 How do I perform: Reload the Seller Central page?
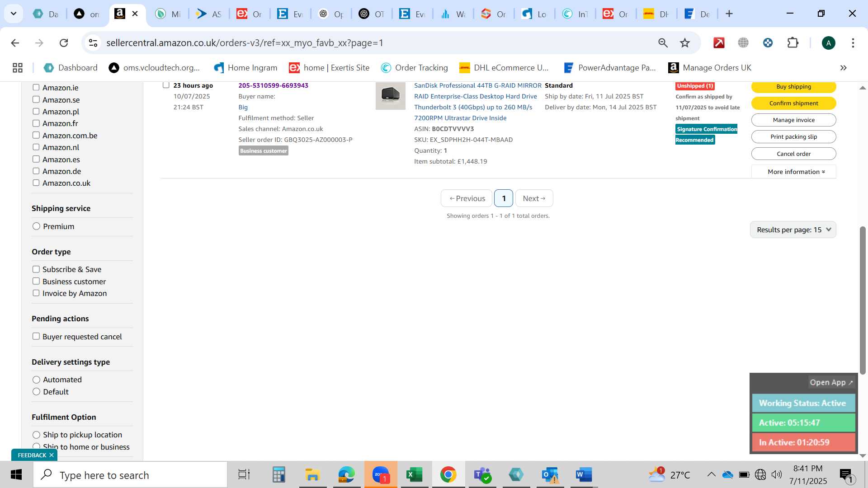pyautogui.click(x=64, y=43)
